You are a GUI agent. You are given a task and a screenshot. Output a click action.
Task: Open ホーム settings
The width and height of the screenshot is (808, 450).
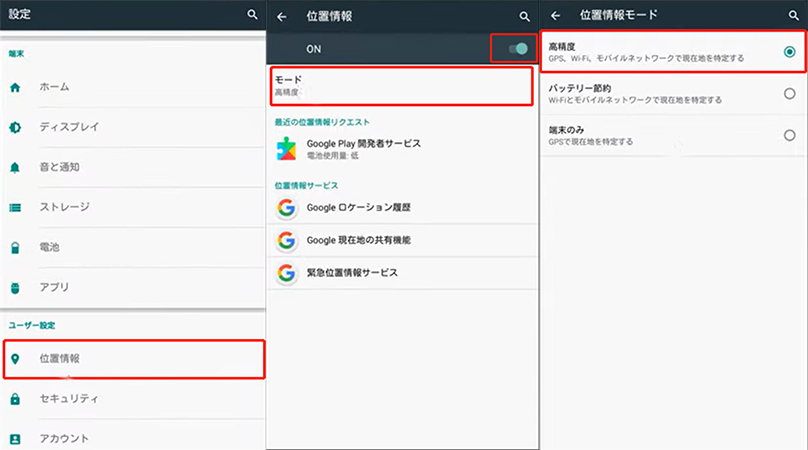(134, 87)
